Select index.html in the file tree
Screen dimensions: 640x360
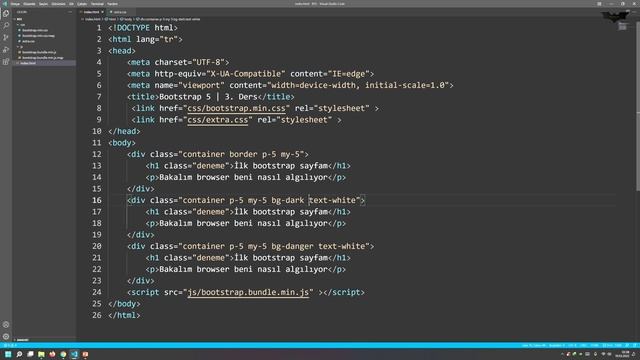[28, 63]
